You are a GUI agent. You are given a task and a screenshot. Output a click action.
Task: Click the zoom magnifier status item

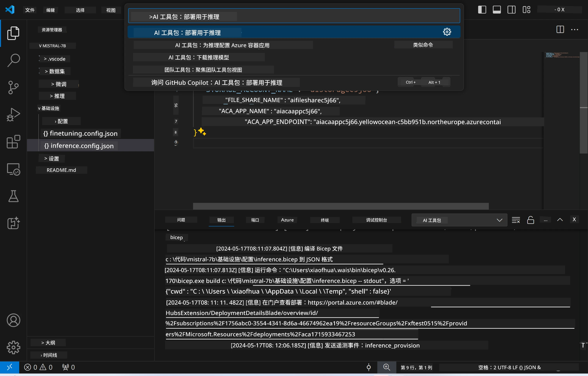click(x=387, y=367)
